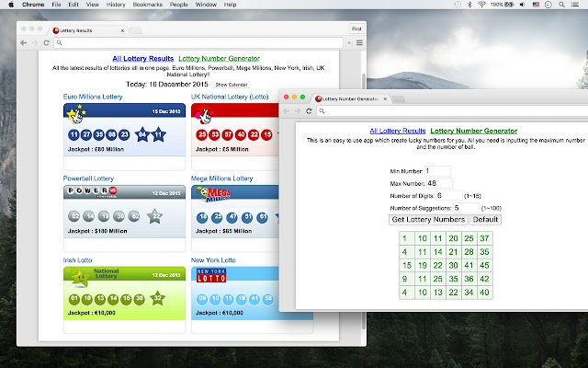Click the Number of Suggestions input field
588x368 pixels.
(x=466, y=208)
